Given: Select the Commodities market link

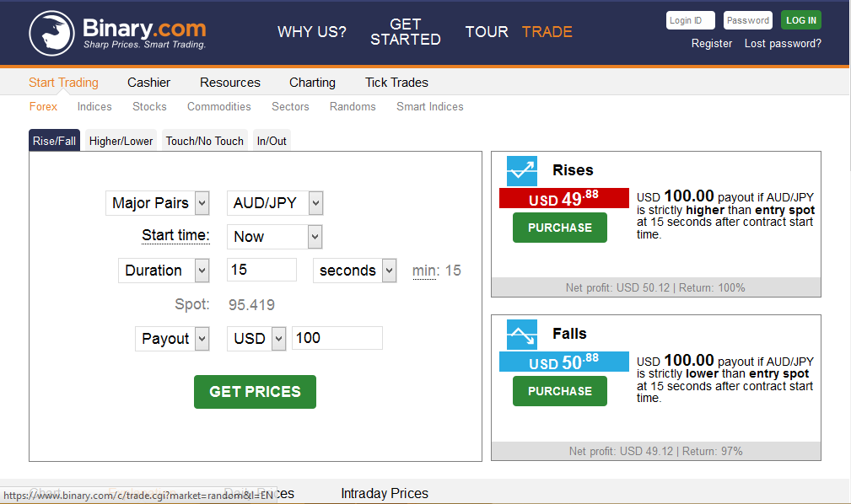Looking at the screenshot, I should 218,106.
